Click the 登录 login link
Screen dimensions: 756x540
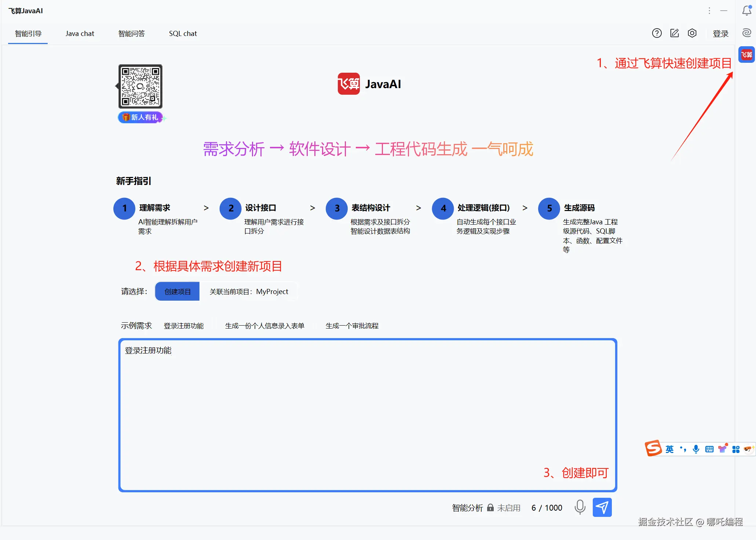(720, 34)
